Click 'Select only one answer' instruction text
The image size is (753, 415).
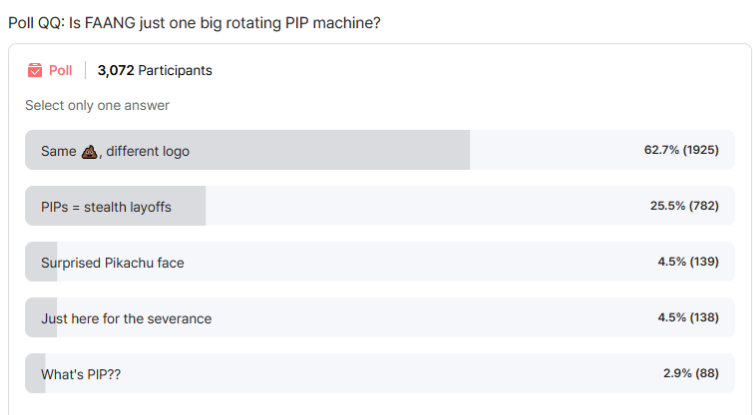97,105
